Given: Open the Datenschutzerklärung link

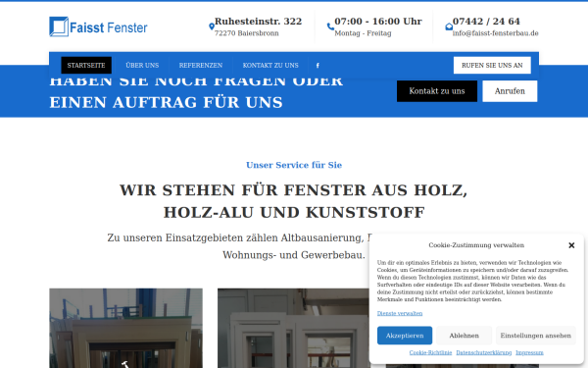Looking at the screenshot, I should (x=484, y=352).
